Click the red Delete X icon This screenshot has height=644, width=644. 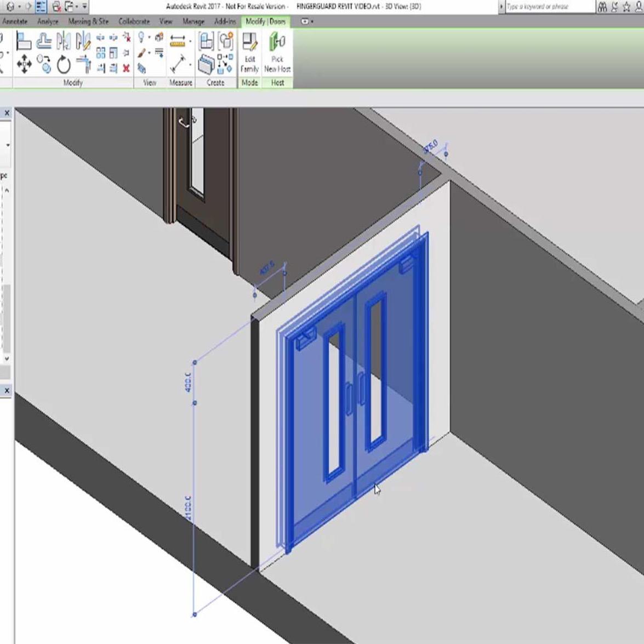coord(126,69)
